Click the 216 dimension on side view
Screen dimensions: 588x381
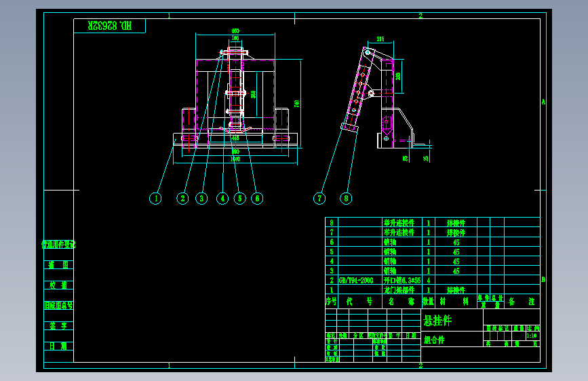(x=380, y=39)
